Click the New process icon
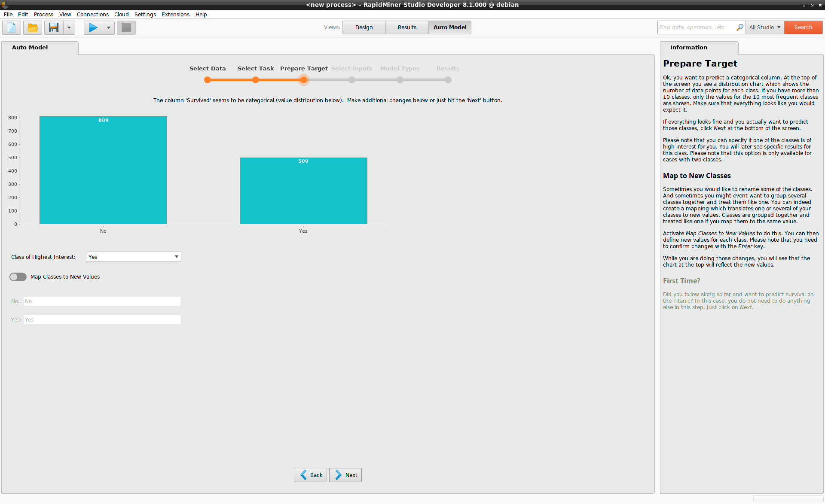The height and width of the screenshot is (504, 825). 11,27
